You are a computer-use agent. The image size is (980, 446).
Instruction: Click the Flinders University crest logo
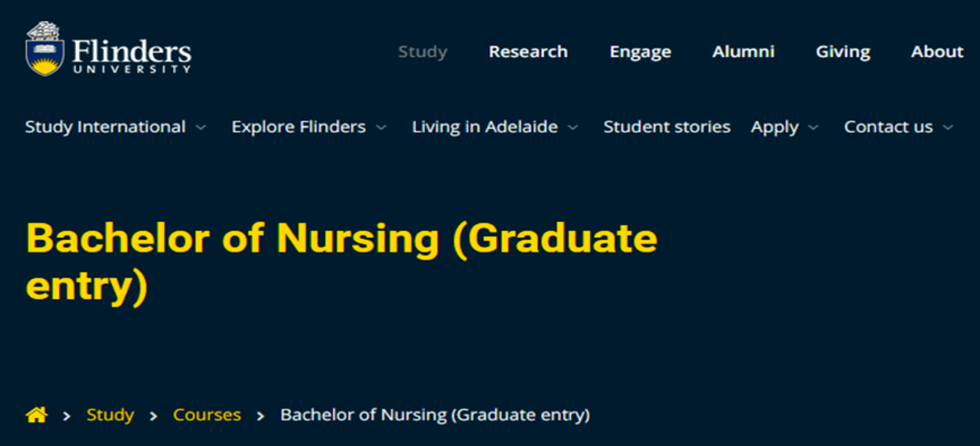tap(45, 49)
